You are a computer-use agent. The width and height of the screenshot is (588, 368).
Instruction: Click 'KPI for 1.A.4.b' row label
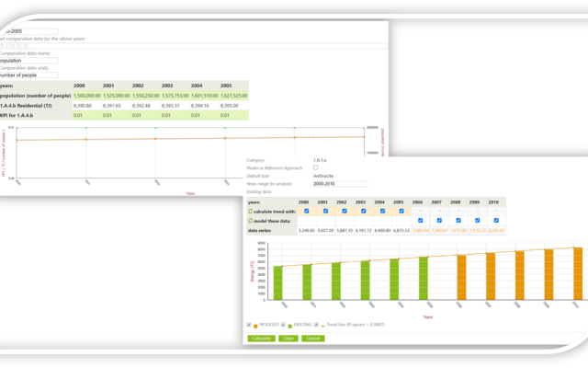tap(17, 115)
